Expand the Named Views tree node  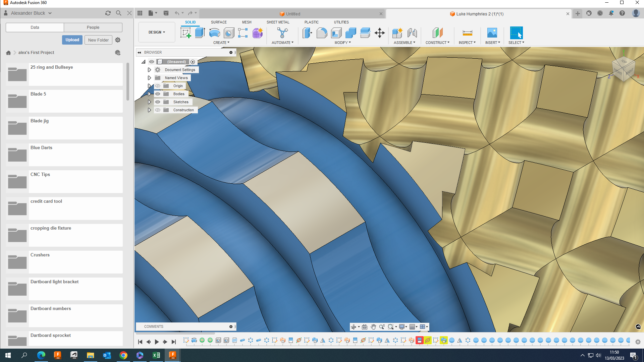coord(150,78)
